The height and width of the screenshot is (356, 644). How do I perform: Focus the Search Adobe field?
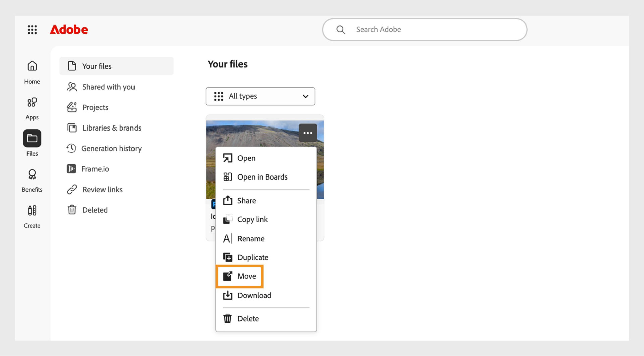[x=425, y=30]
